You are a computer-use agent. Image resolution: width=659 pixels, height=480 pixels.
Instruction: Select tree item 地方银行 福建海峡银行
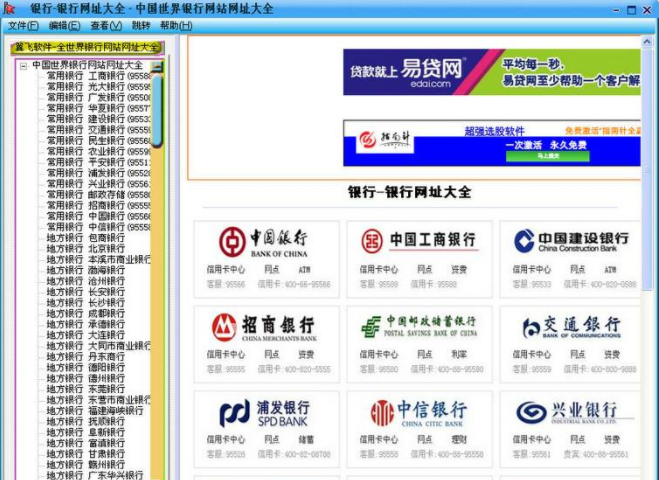click(x=95, y=411)
